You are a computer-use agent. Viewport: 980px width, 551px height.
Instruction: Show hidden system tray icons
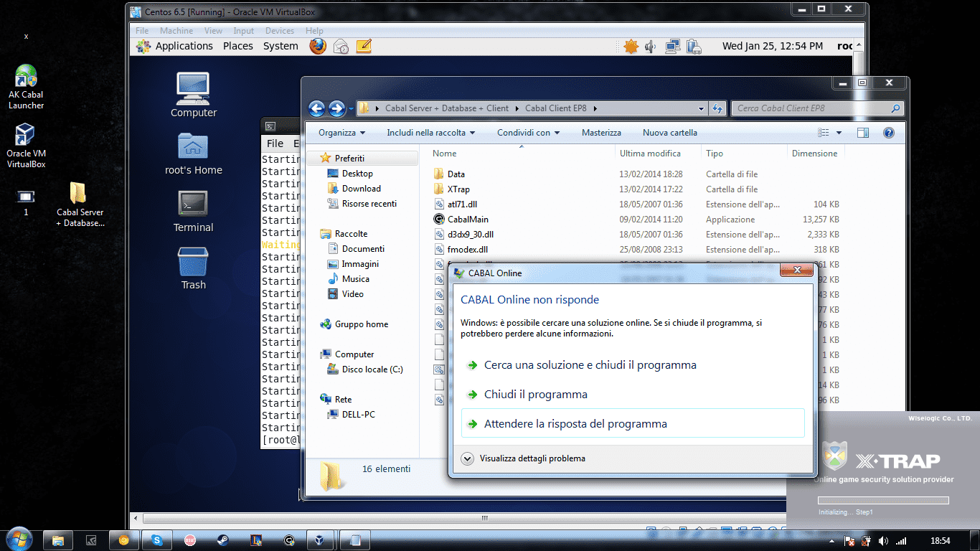point(832,541)
